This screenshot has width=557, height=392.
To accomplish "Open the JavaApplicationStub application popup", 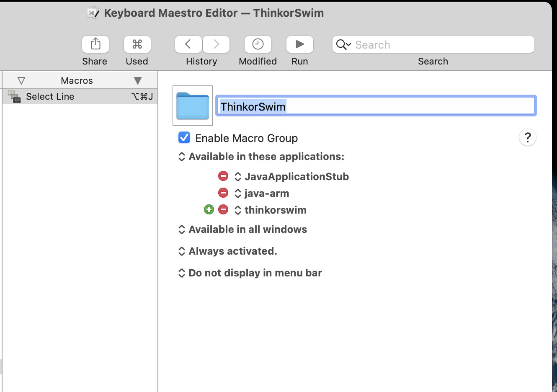I will pos(291,177).
